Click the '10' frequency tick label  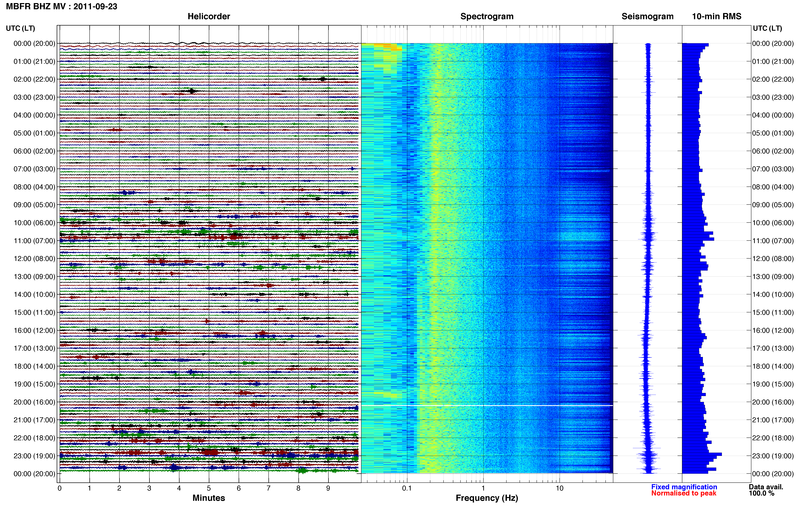click(x=559, y=488)
